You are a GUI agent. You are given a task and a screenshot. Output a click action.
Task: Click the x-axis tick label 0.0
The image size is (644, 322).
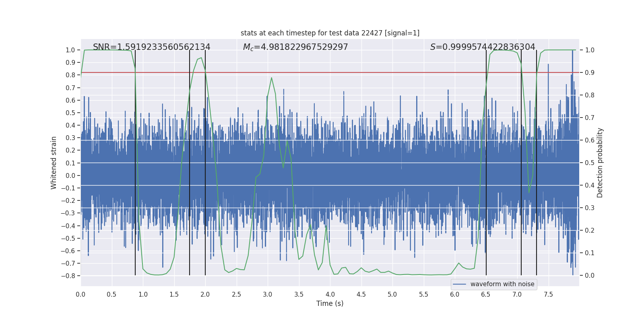click(x=80, y=294)
